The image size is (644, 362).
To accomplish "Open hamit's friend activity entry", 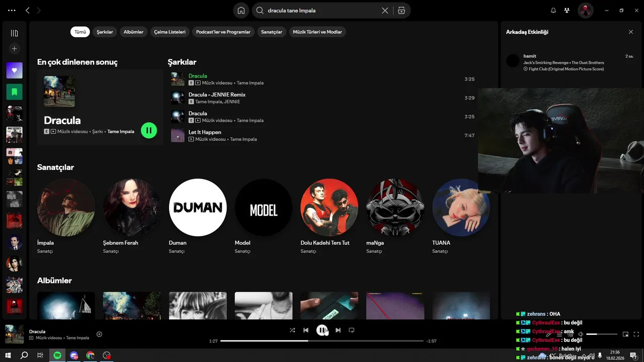I will point(571,62).
